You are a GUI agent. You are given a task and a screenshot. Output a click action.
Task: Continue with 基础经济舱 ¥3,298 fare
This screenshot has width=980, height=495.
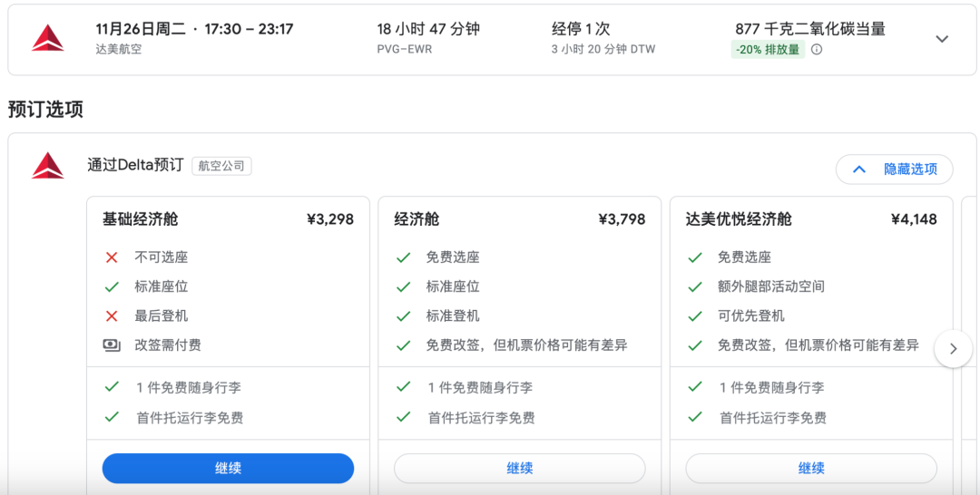228,468
